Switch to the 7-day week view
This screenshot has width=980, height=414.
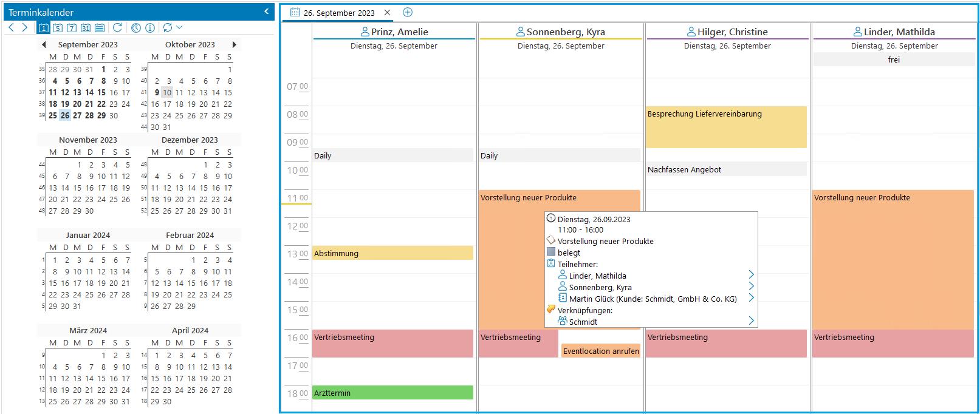[72, 28]
